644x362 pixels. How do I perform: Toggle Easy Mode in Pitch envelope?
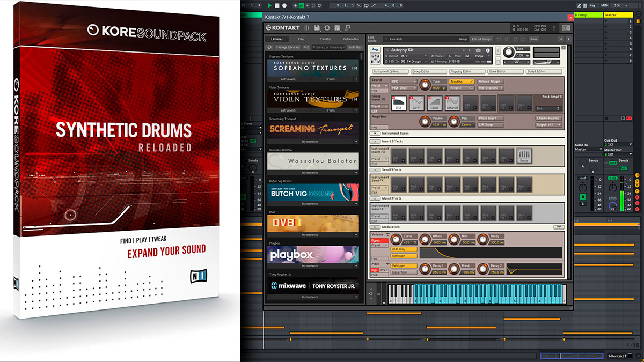click(405, 272)
